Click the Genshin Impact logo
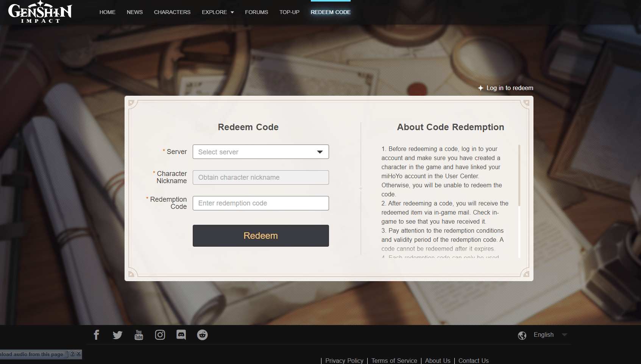Image resolution: width=641 pixels, height=364 pixels. click(x=40, y=12)
